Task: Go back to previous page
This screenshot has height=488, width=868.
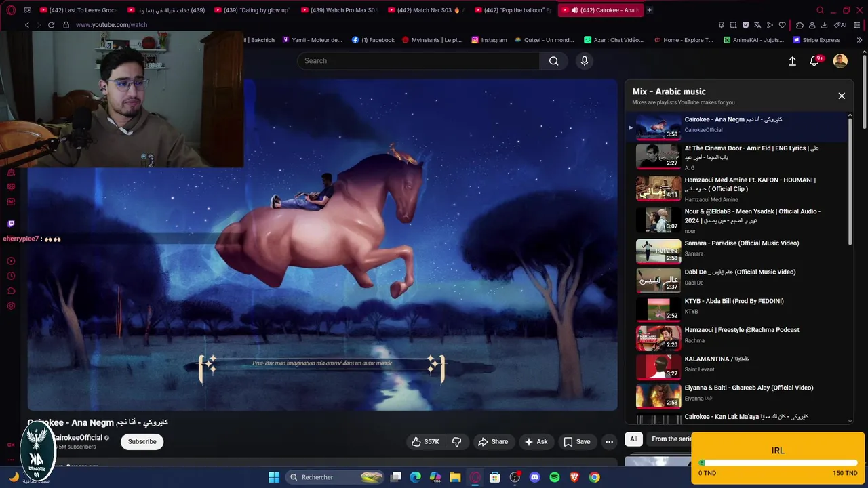Action: pyautogui.click(x=27, y=25)
